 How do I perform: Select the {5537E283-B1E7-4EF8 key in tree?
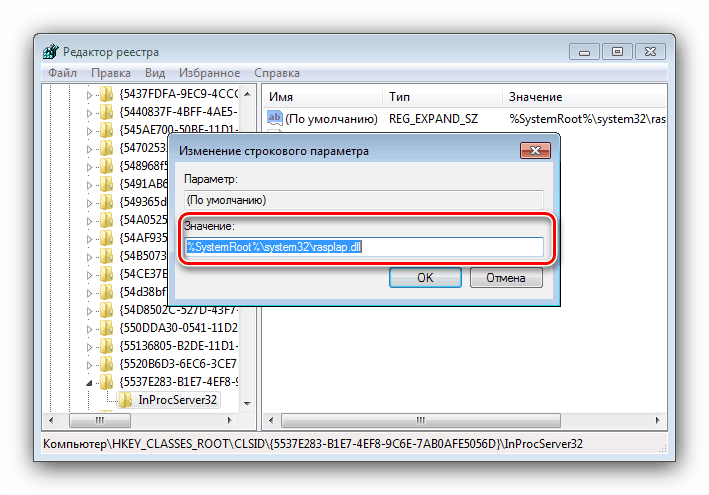pyautogui.click(x=179, y=382)
